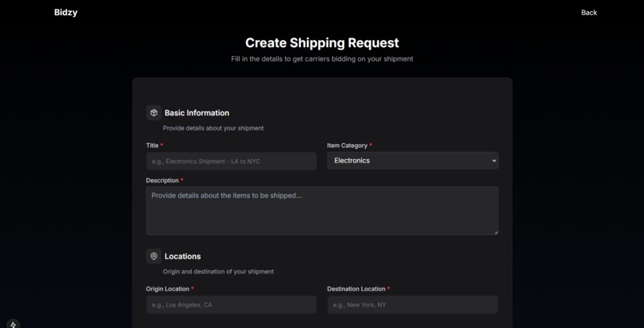This screenshot has width=644, height=328.
Task: Click the 'Fill in the details' subtitle
Action: click(x=322, y=58)
